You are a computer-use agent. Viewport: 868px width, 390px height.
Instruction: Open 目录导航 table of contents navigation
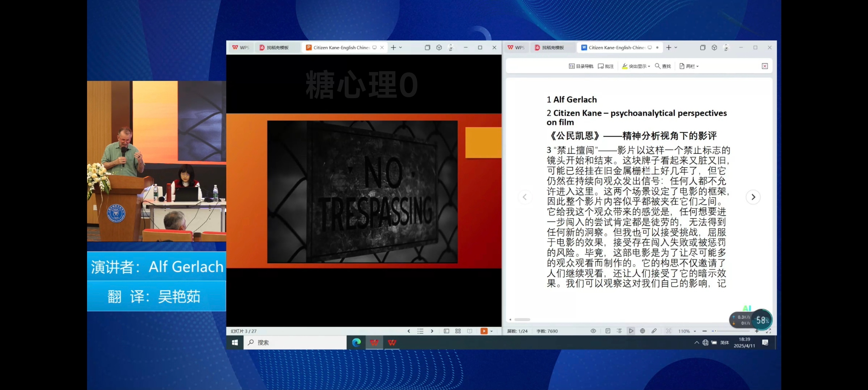[x=581, y=66]
